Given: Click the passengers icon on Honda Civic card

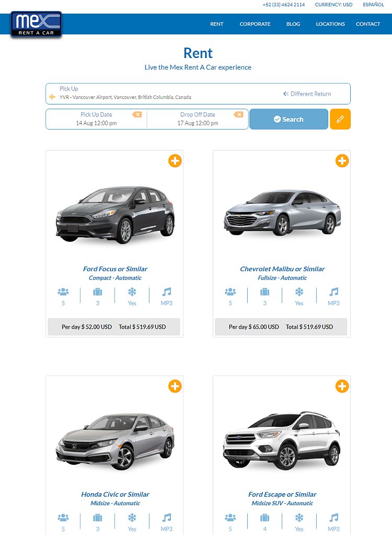Looking at the screenshot, I should pyautogui.click(x=63, y=518).
